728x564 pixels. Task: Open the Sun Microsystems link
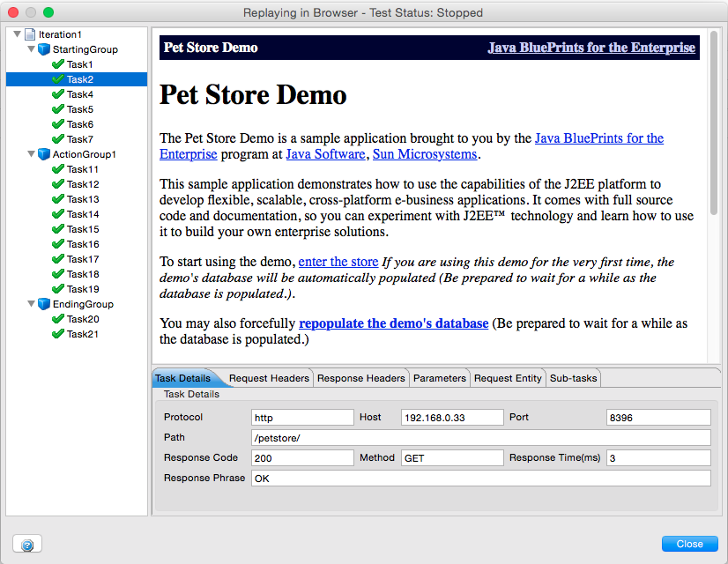(425, 154)
